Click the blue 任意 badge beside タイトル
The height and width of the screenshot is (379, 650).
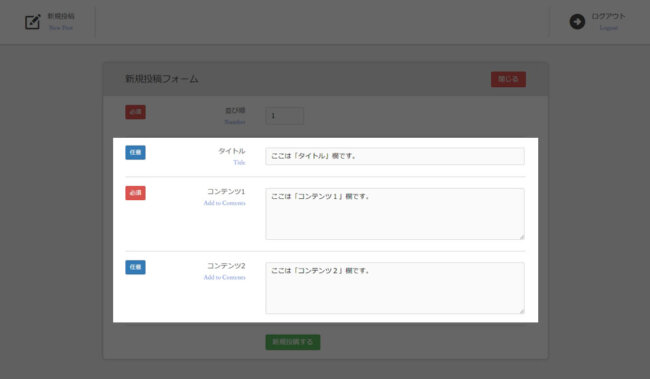click(136, 153)
